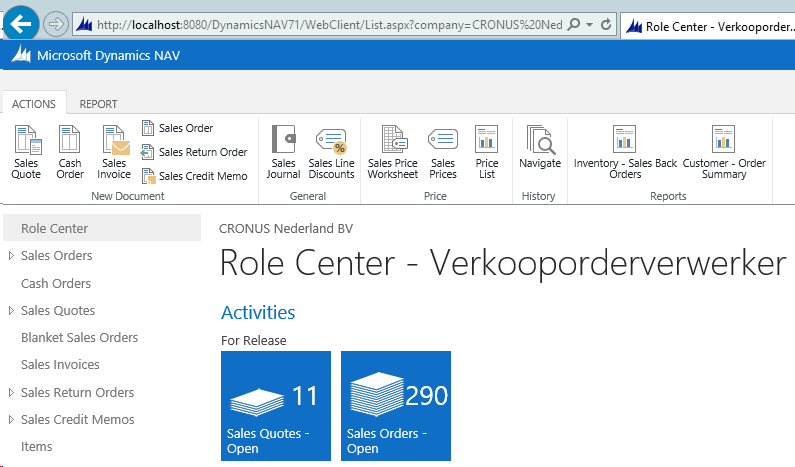
Task: Open the Sales Orders - Open tile
Action: pyautogui.click(x=396, y=406)
